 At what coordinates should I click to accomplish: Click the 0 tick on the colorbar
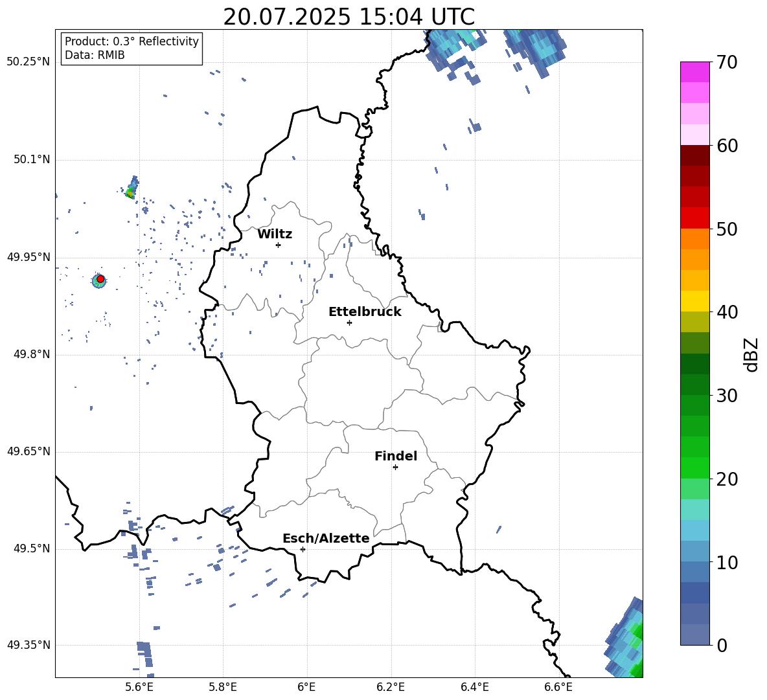(x=722, y=645)
